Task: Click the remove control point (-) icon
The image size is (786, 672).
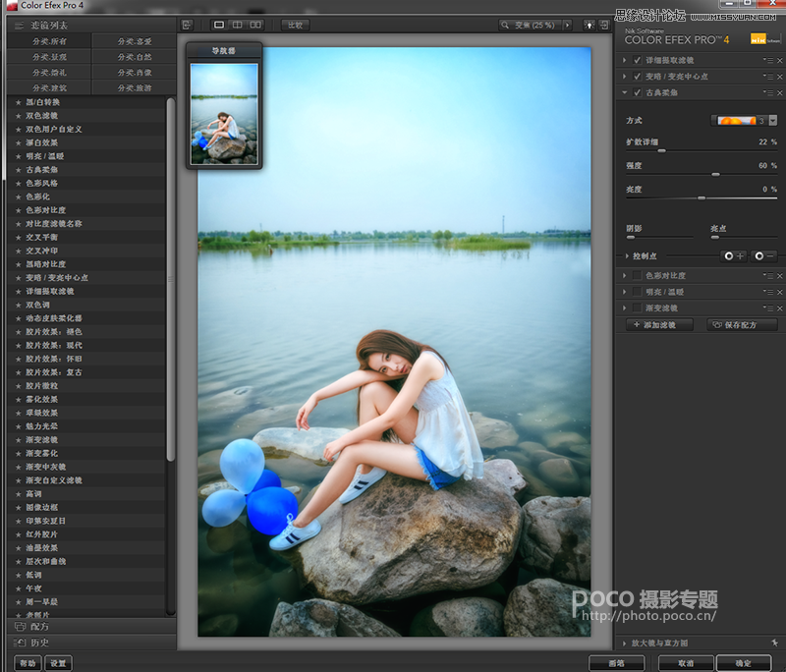Action: (x=766, y=255)
